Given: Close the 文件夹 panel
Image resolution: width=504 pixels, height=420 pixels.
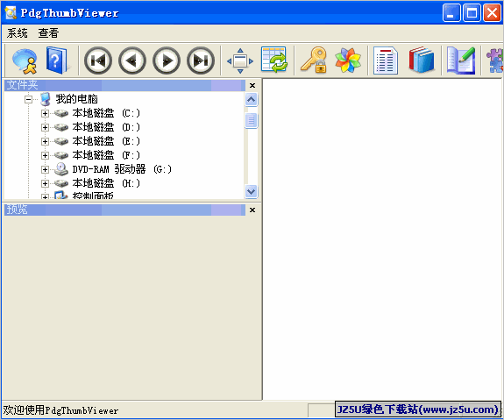Looking at the screenshot, I should coord(252,86).
